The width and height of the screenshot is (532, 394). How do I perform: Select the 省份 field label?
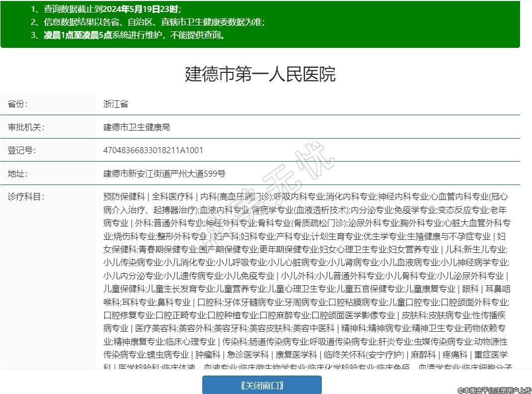point(17,104)
